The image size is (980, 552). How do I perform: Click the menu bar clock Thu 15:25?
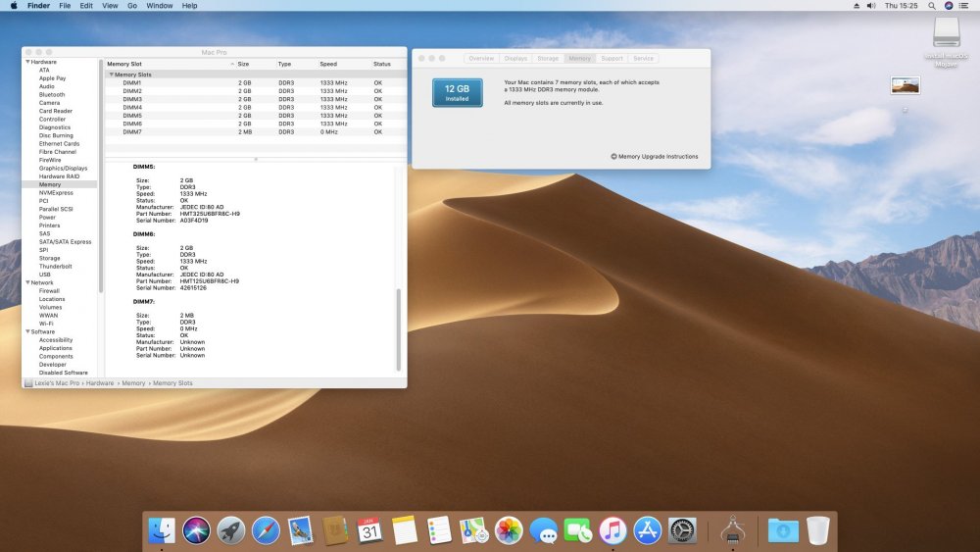coord(902,6)
